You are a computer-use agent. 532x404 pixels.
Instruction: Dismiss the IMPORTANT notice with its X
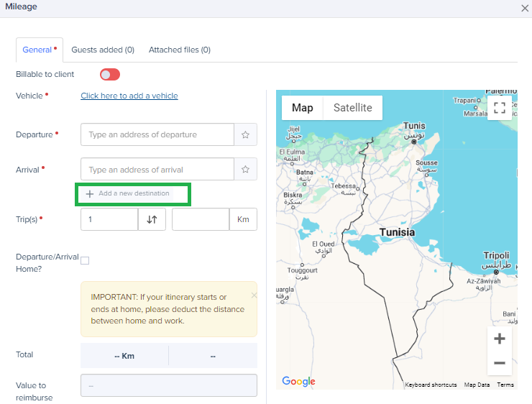click(x=254, y=295)
